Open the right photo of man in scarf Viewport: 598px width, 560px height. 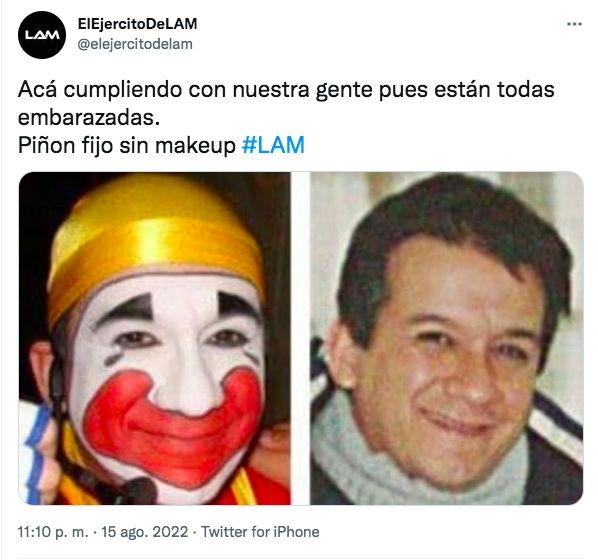(447, 338)
